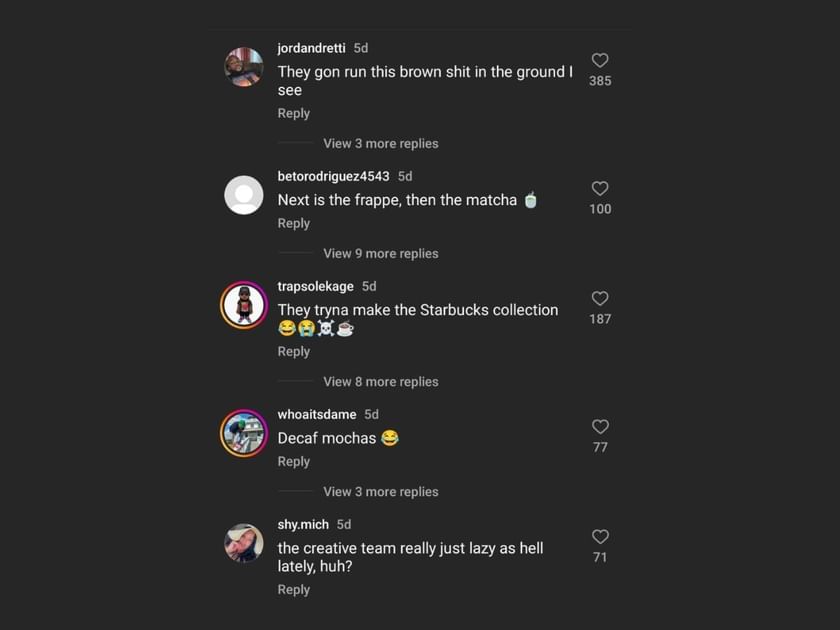Reply to the Starbucks collection comment
Screen dimensions: 840x630
coord(293,351)
